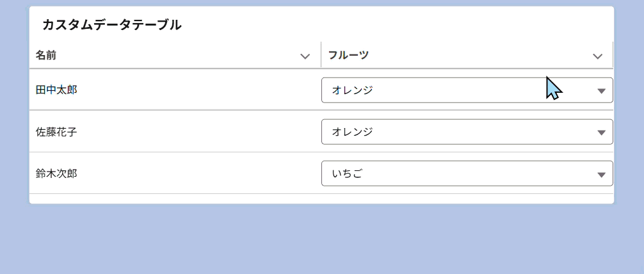This screenshot has height=274, width=644.
Task: Click the dropdown arrow in 田中太郎's row
Action: click(x=601, y=91)
